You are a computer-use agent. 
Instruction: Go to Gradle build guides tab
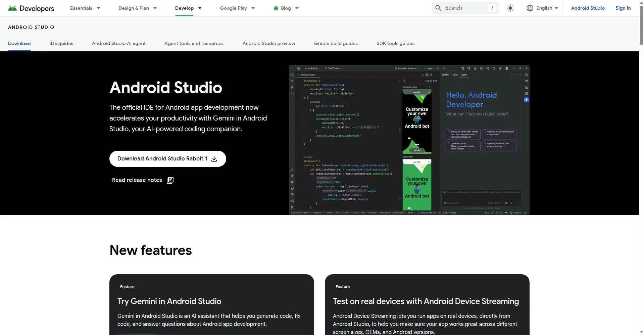click(x=336, y=43)
